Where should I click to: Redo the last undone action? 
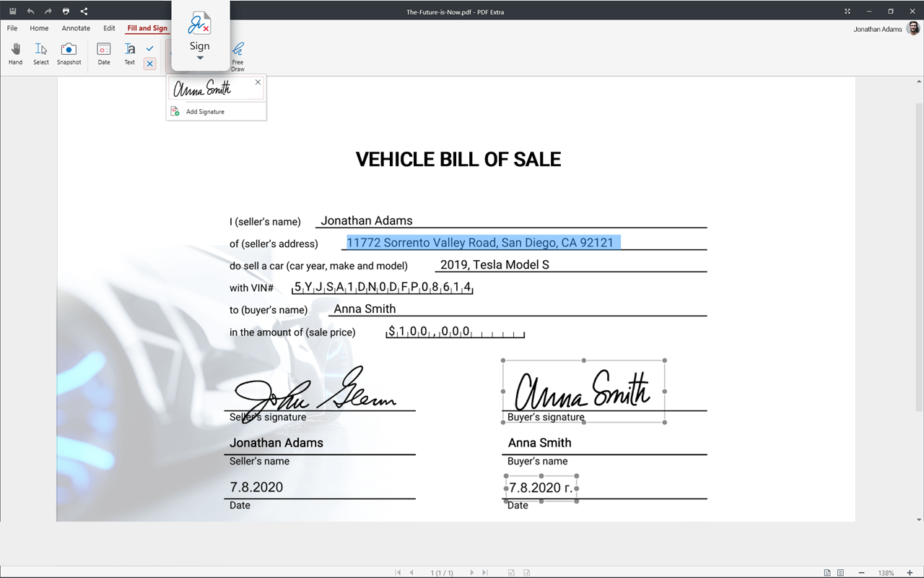tap(48, 11)
